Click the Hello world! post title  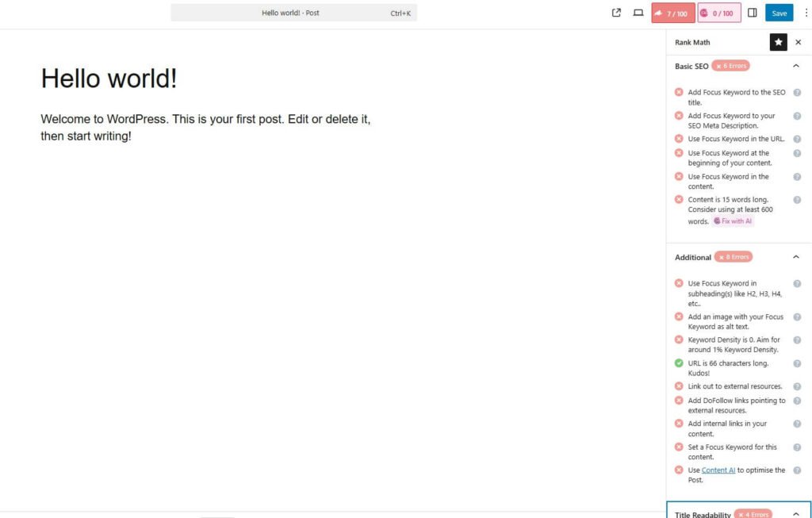[x=109, y=79]
